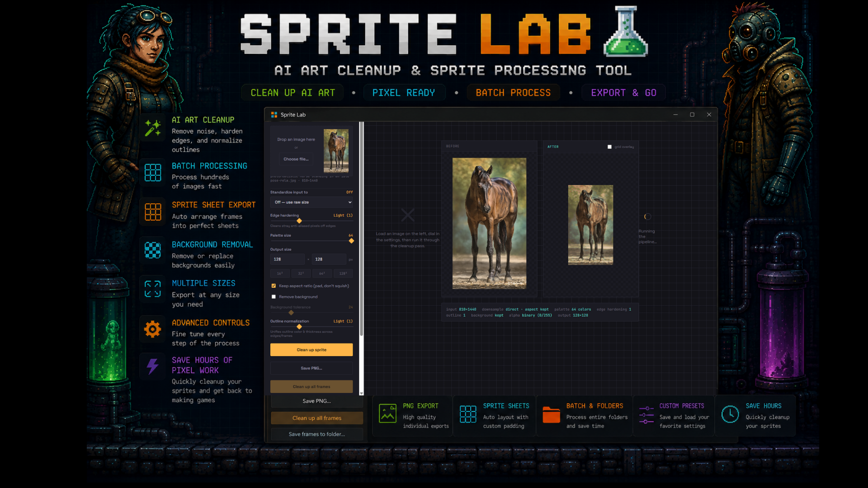Click Save frames to folder... button
Image resolution: width=868 pixels, height=488 pixels.
click(x=317, y=434)
